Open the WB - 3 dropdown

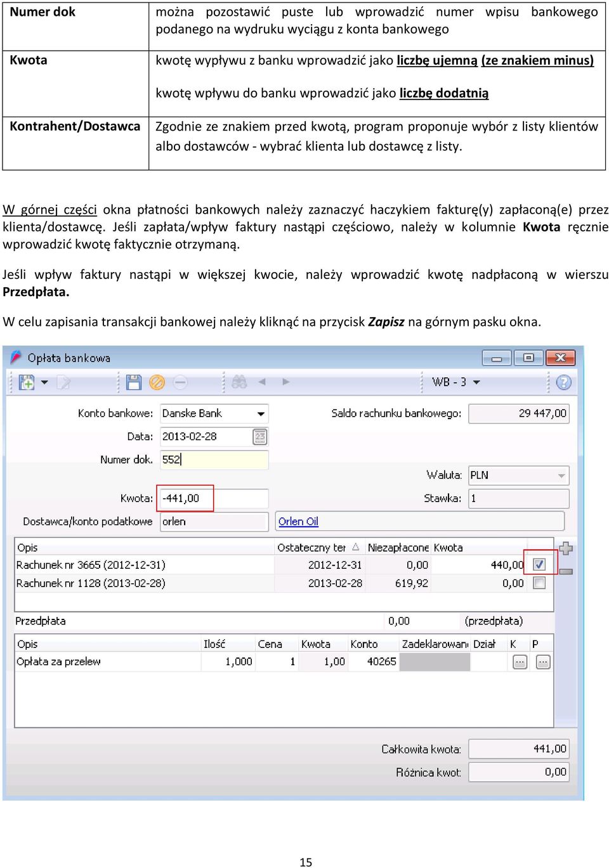(x=455, y=382)
